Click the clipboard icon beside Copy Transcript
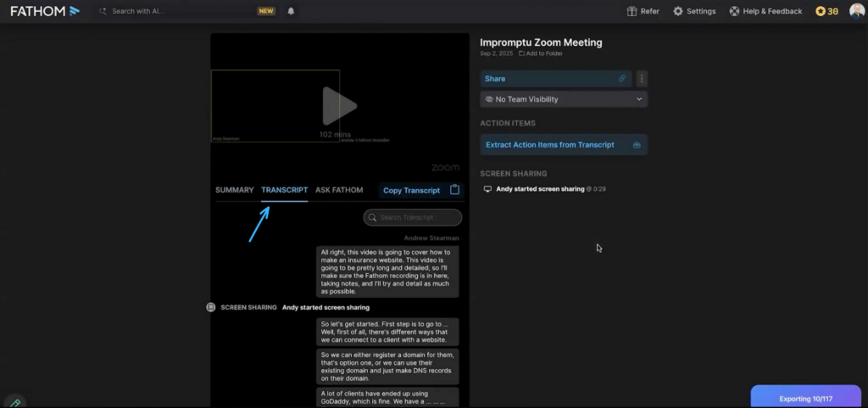The width and height of the screenshot is (868, 408). (454, 190)
